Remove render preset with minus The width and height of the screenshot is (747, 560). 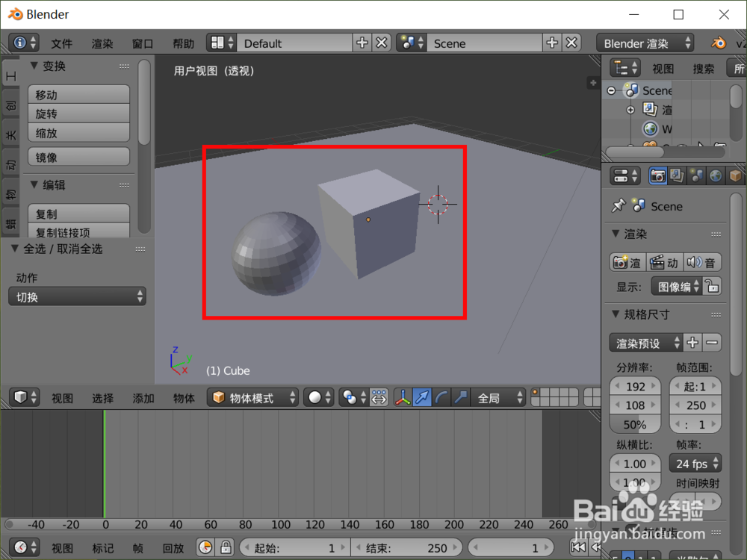click(x=712, y=343)
